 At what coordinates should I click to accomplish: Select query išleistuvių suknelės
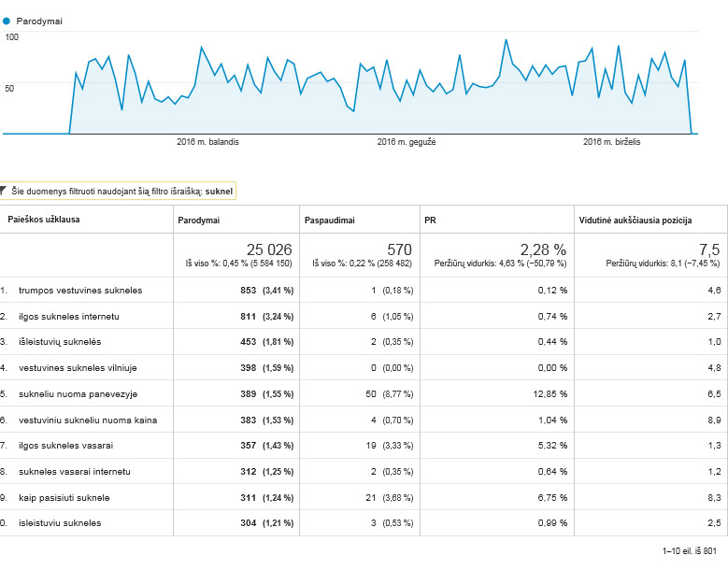(x=60, y=342)
